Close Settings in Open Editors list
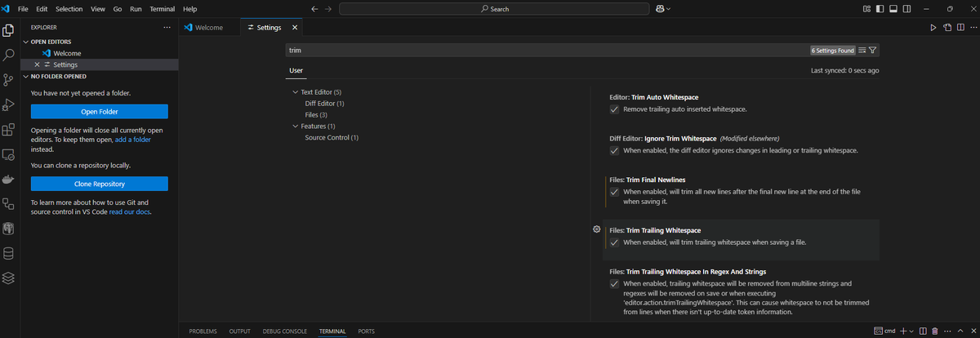 pos(37,64)
